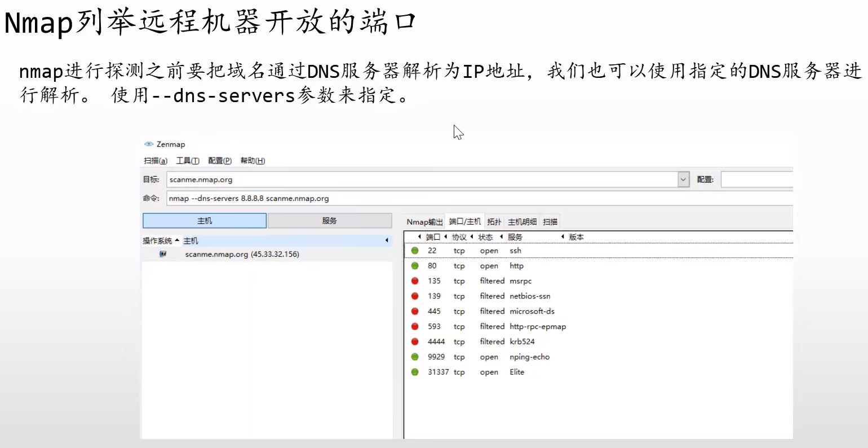Click the green open dot for port 22
This screenshot has height=448, width=868.
(415, 251)
